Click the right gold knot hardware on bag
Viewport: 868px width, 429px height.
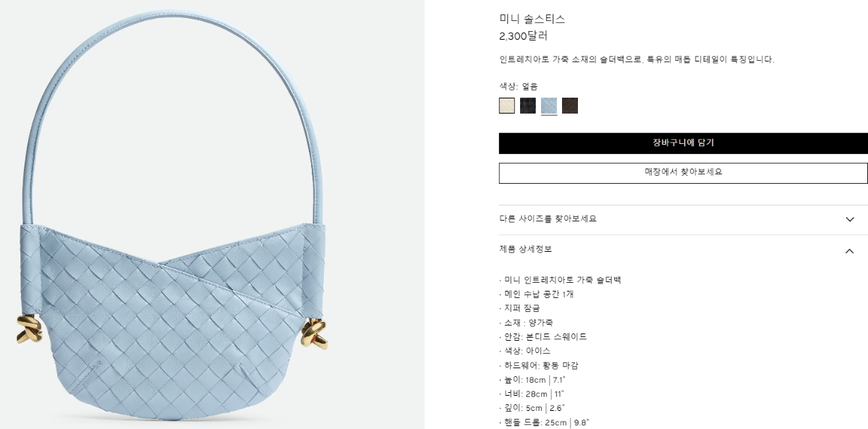[315, 333]
